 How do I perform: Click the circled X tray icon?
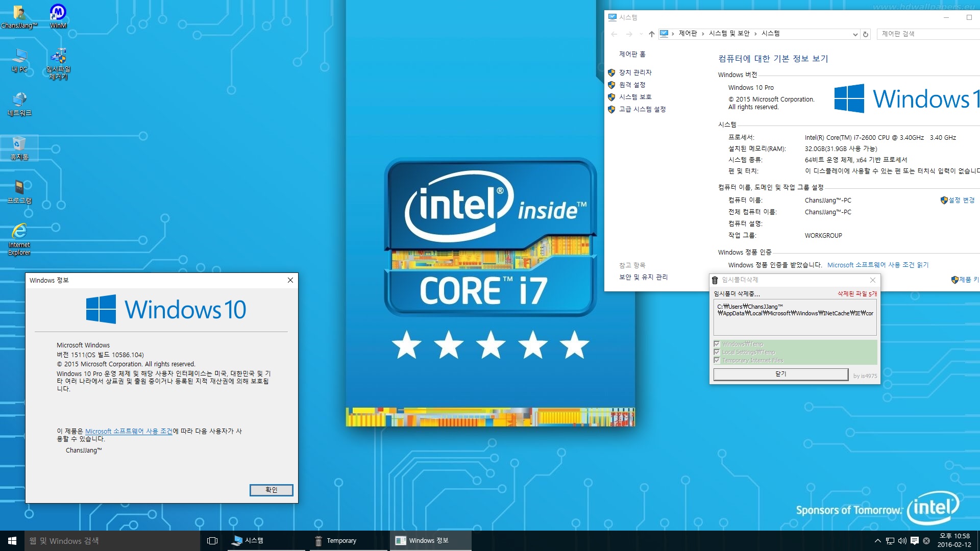(x=926, y=541)
